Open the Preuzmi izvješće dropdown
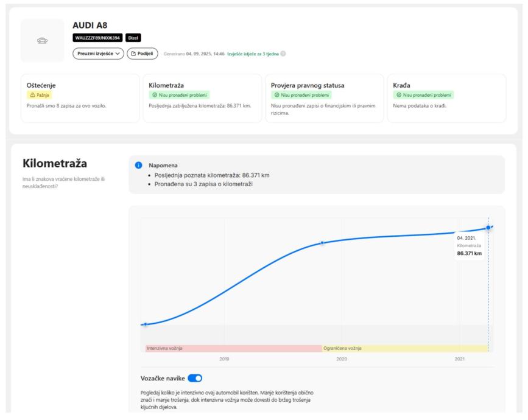 98,54
